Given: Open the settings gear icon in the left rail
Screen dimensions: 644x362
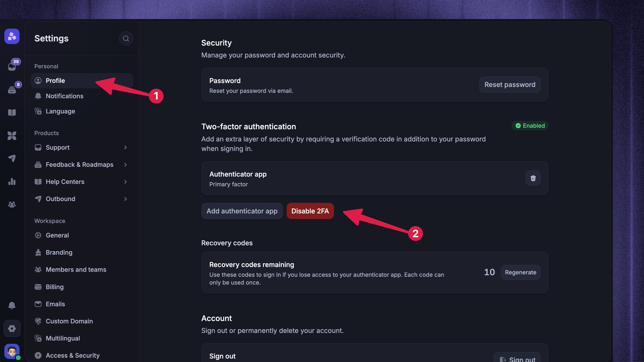Looking at the screenshot, I should click(x=12, y=328).
